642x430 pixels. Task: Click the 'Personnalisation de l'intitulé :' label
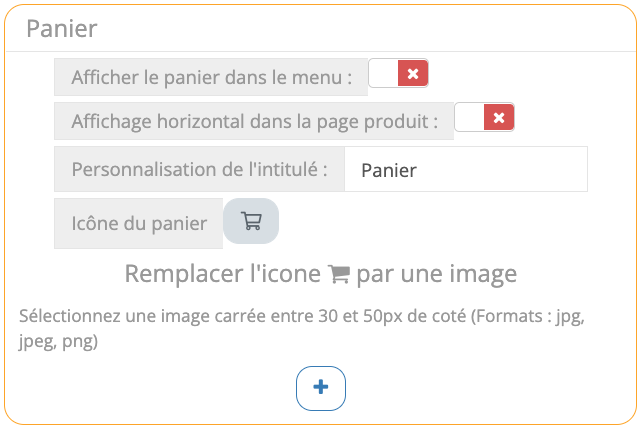(x=199, y=170)
